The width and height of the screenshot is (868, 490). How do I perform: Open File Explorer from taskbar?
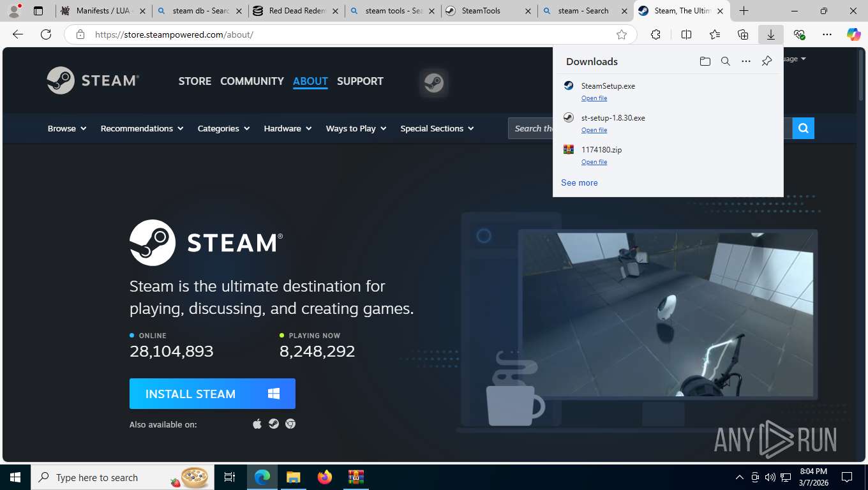click(x=293, y=477)
